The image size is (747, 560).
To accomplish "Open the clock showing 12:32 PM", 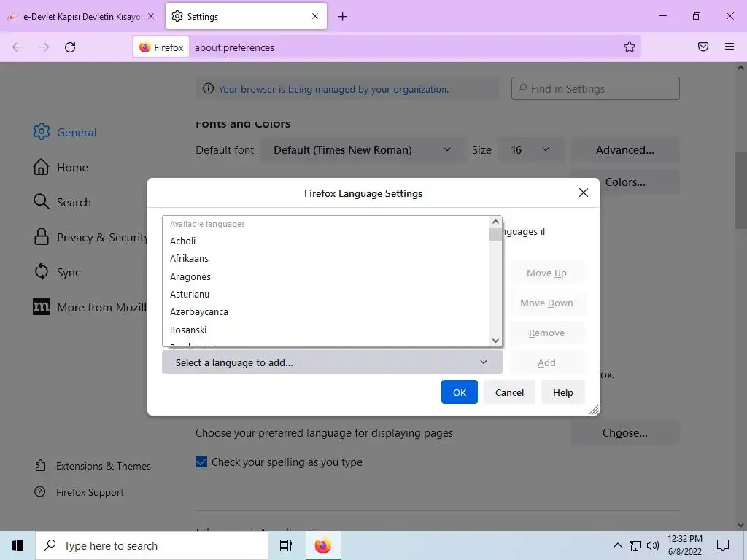I will pos(684,545).
